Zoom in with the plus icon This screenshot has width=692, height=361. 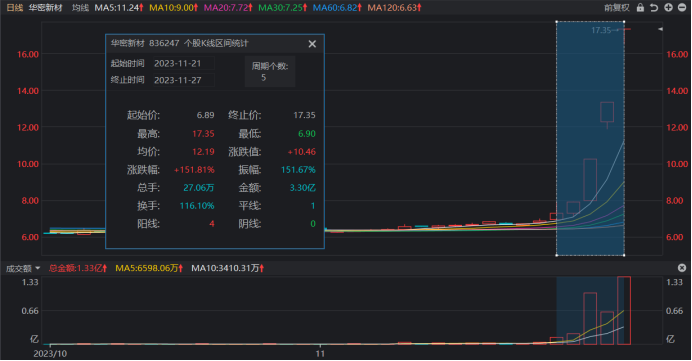pyautogui.click(x=668, y=8)
